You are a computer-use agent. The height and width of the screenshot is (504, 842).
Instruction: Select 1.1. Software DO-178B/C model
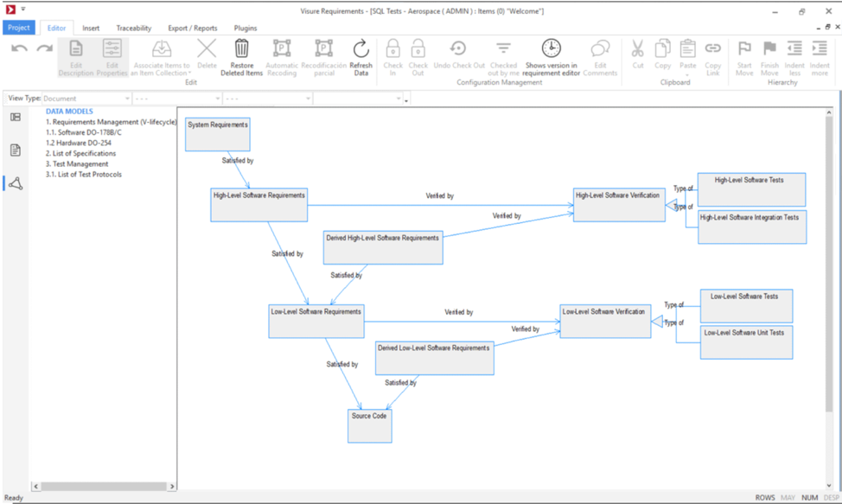(83, 132)
